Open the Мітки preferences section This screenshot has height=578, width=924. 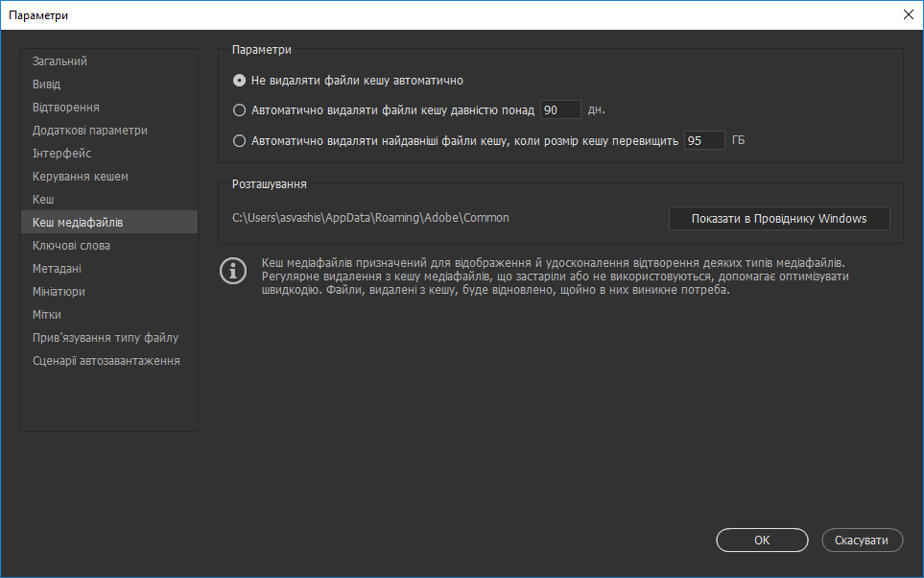(x=109, y=314)
